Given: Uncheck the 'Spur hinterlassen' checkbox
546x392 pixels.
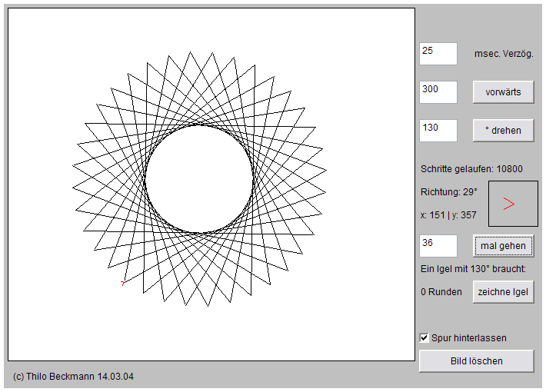Looking at the screenshot, I should [424, 337].
